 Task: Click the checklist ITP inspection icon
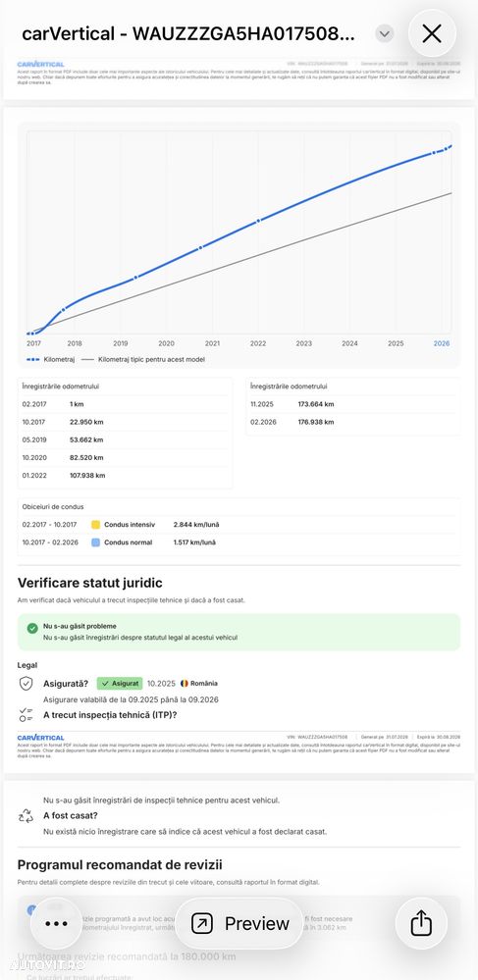click(x=26, y=715)
